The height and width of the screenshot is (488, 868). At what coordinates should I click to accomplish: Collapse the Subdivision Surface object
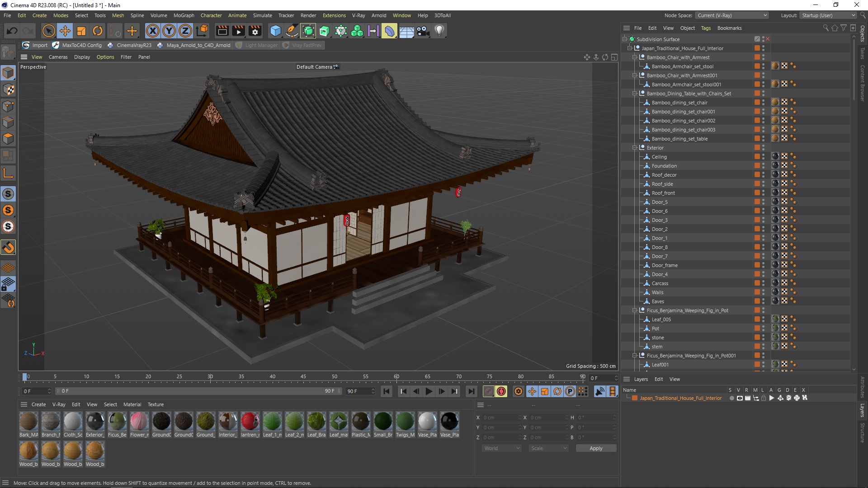[625, 39]
